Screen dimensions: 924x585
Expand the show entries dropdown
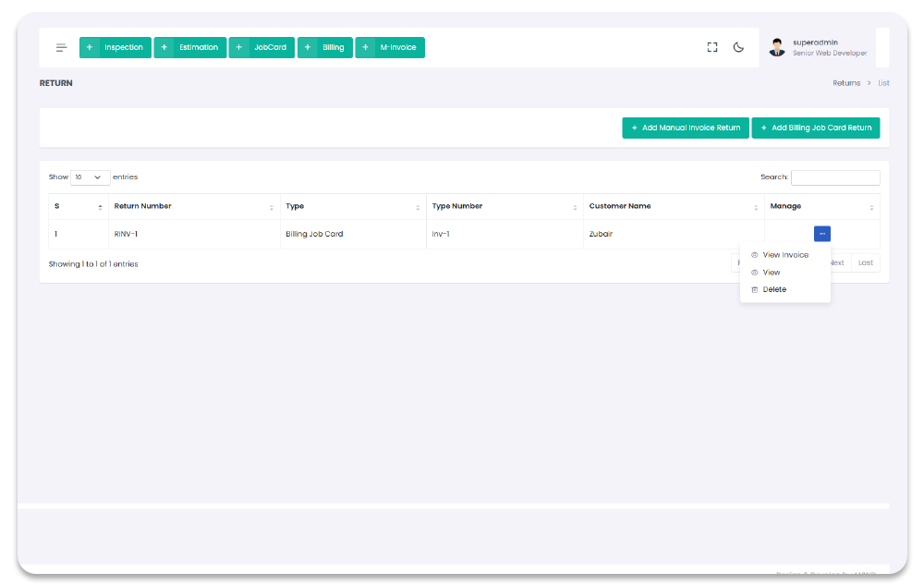click(90, 177)
